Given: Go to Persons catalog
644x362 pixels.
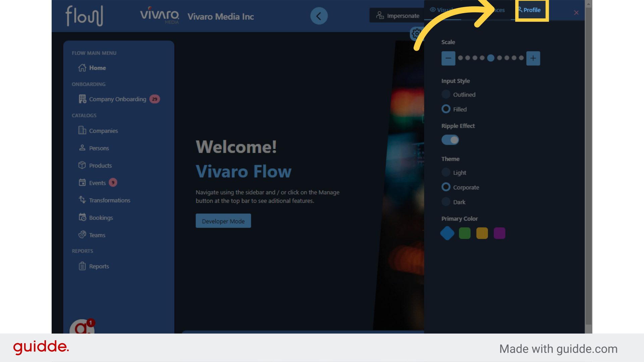Looking at the screenshot, I should [99, 148].
